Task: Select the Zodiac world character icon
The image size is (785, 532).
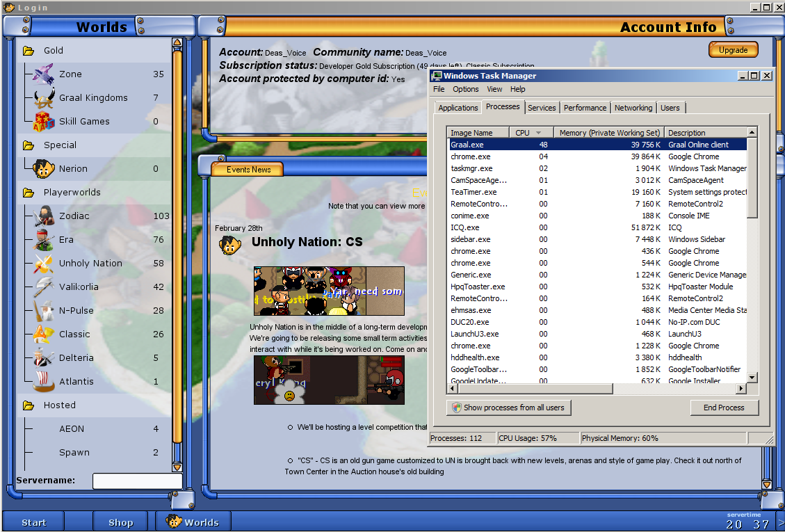Action: click(44, 216)
